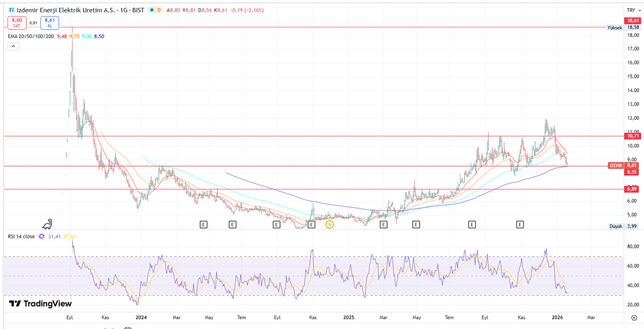Click the Yüksek high price label

[614, 27]
